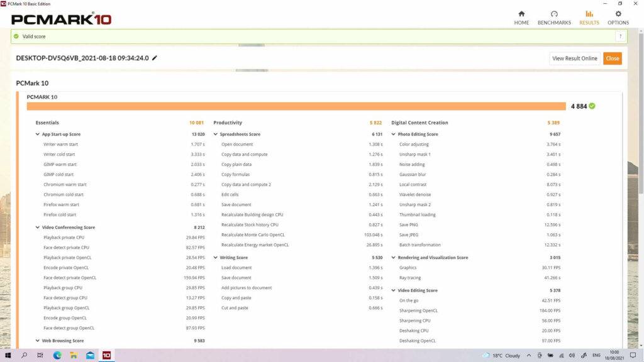Select result title DESKTOP-DV5Q6VB text
Image resolution: width=644 pixels, height=362 pixels.
tap(82, 58)
